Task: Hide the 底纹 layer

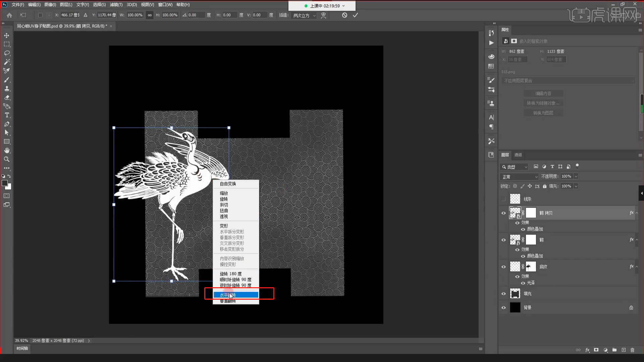Action: tap(503, 267)
